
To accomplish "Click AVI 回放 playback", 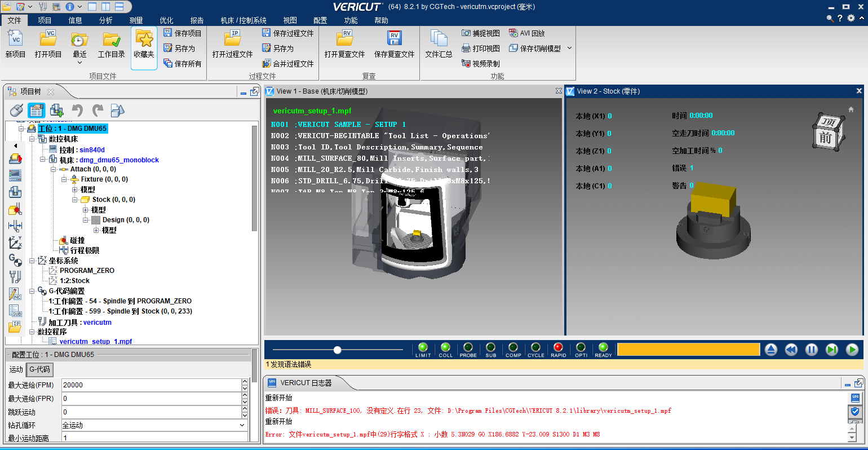I will click(x=526, y=33).
